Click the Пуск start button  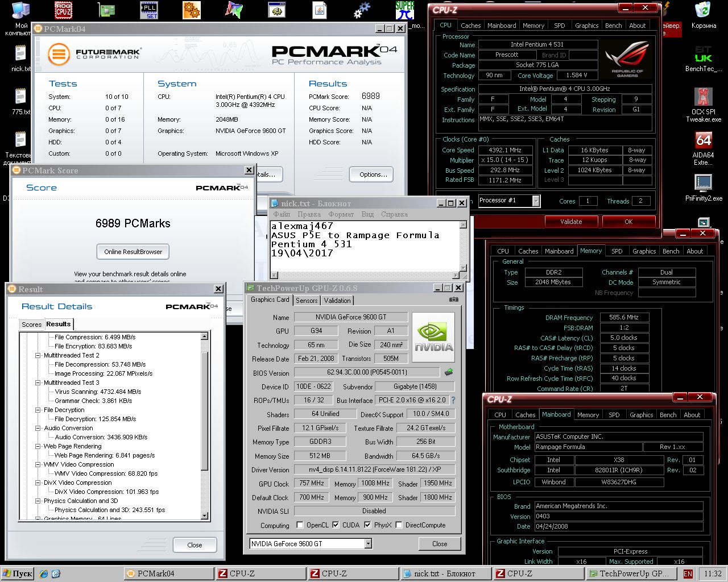pos(18,573)
